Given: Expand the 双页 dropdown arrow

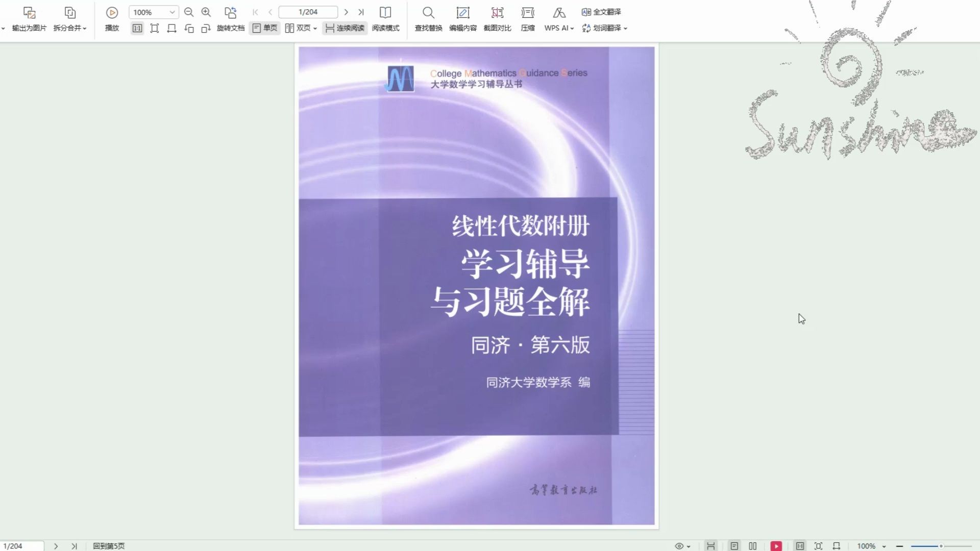Looking at the screenshot, I should (x=315, y=29).
